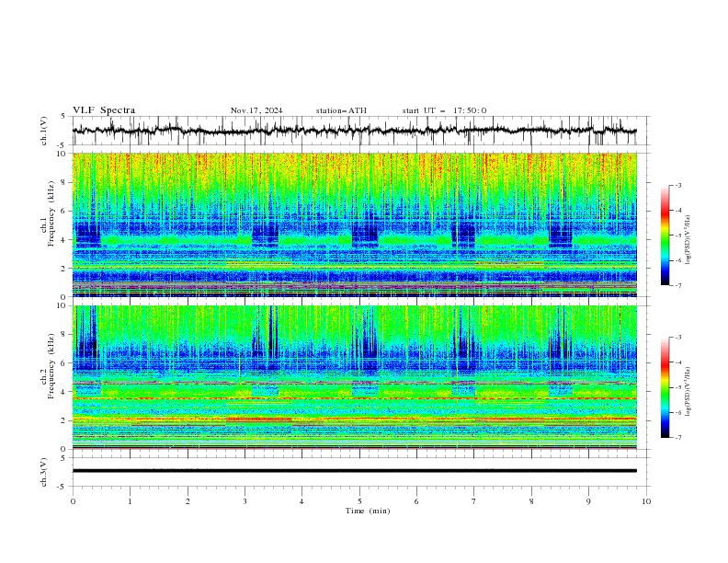
Task: Select the ch.2 "Frequency (kHz)" axis label
Action: coord(51,365)
